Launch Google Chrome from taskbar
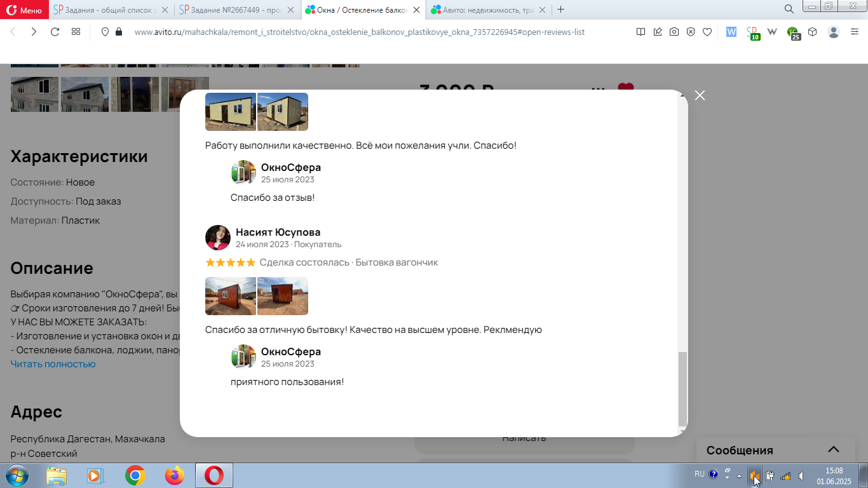 point(135,475)
